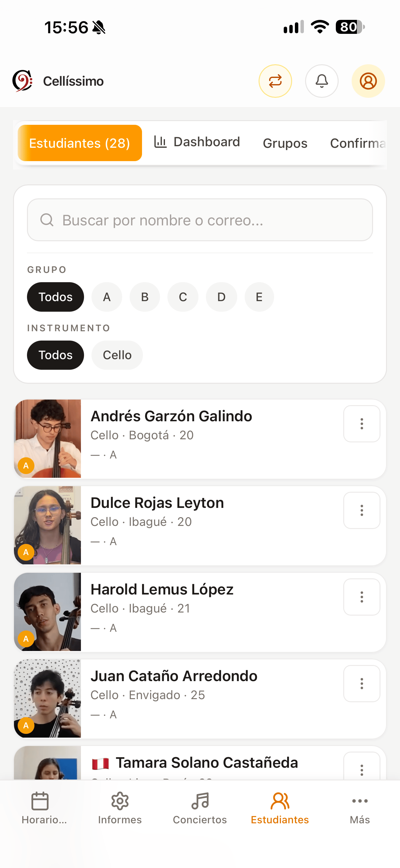Switch to the Dashboard tab

tap(197, 142)
